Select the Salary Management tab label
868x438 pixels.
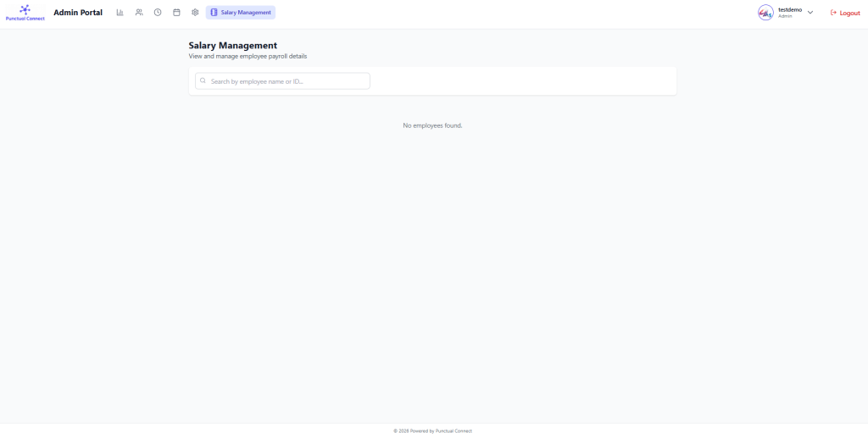(x=246, y=13)
